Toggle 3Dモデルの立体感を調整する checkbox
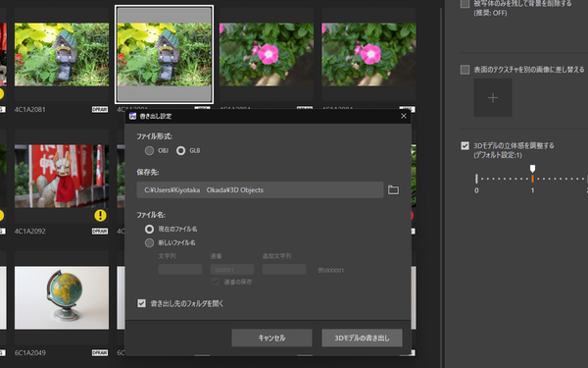 [x=465, y=145]
